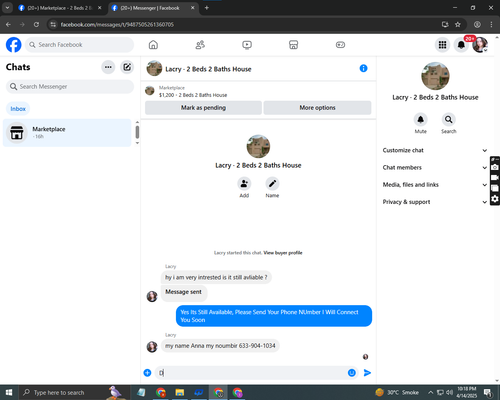Screen dimensions: 500x400
Task: Expand the Privacy & support section
Action: 435,202
